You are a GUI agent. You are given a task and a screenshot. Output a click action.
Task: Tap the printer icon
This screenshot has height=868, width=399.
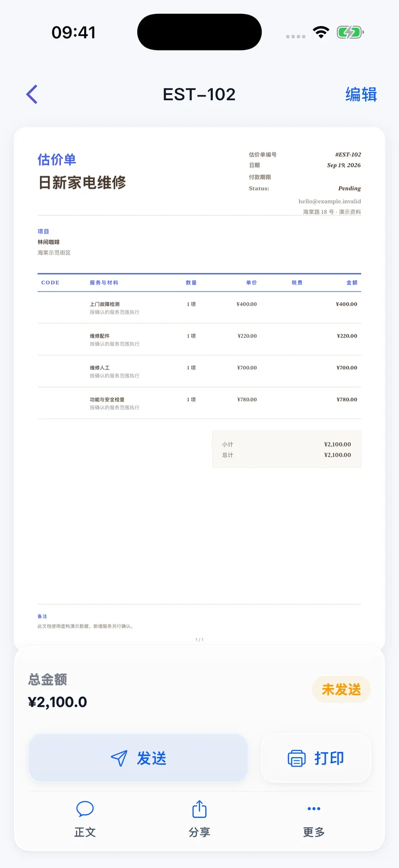click(x=296, y=758)
